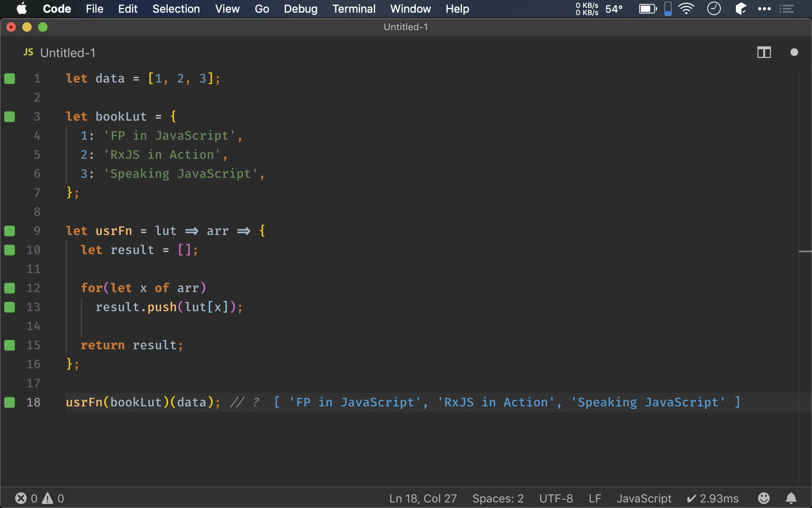Click the phone device icon in menu bar
Screen dimensions: 812x508
click(x=668, y=9)
